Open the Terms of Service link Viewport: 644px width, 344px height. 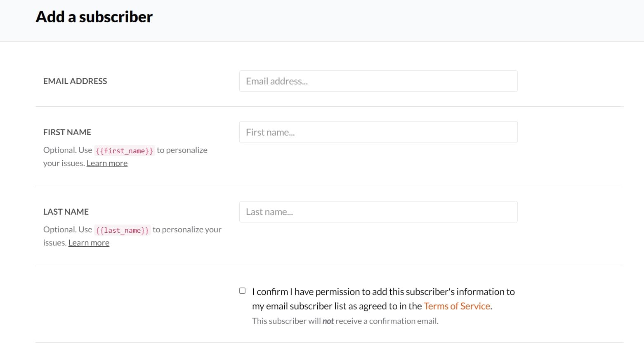coord(457,306)
